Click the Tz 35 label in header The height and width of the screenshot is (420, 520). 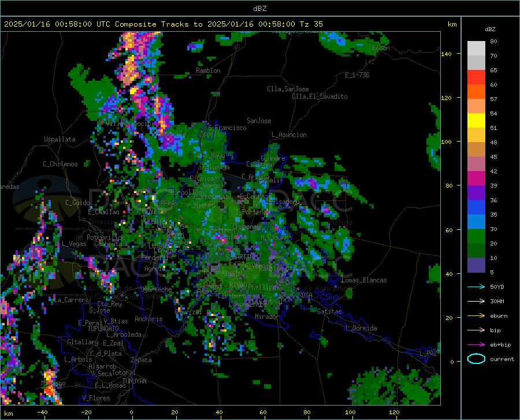pos(311,24)
